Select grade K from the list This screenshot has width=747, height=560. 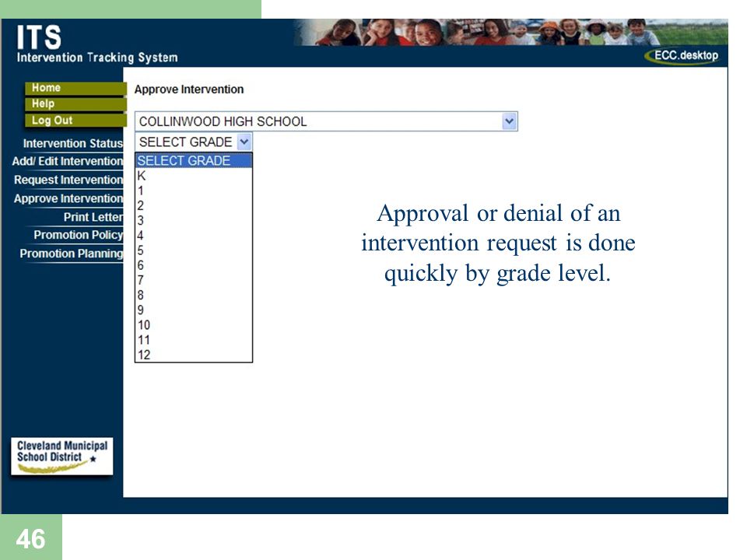194,176
